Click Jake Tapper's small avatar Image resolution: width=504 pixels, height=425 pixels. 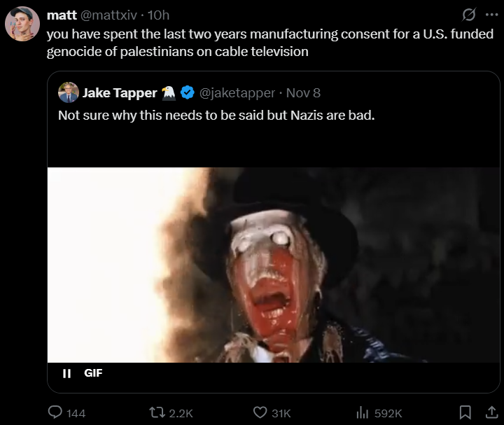[68, 92]
